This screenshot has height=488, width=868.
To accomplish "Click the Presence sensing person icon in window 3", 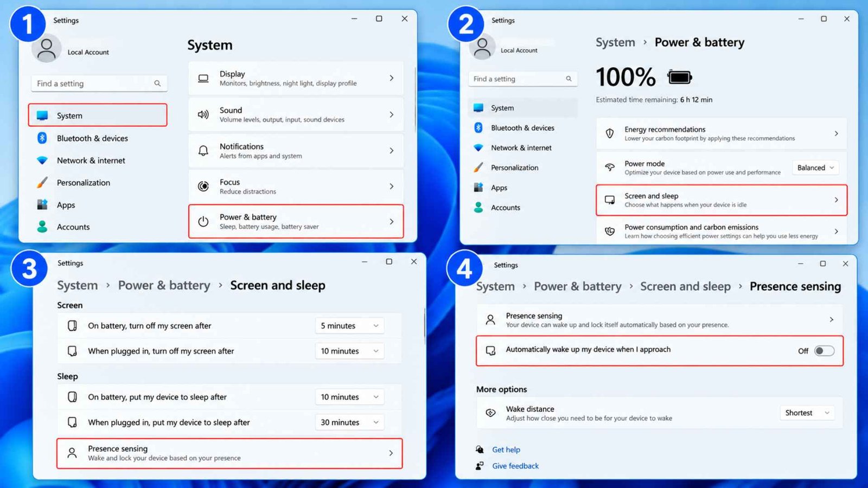I will [72, 453].
